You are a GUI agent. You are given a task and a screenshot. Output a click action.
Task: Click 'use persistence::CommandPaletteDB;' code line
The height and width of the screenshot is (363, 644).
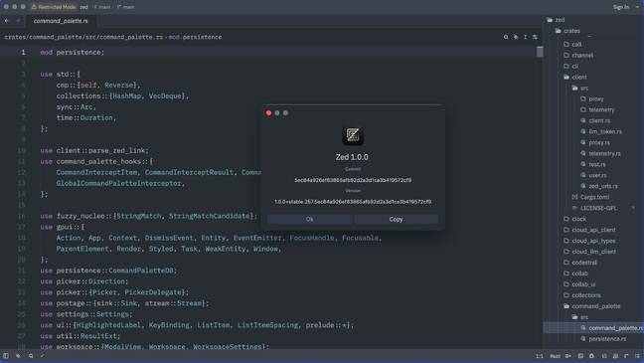click(108, 271)
